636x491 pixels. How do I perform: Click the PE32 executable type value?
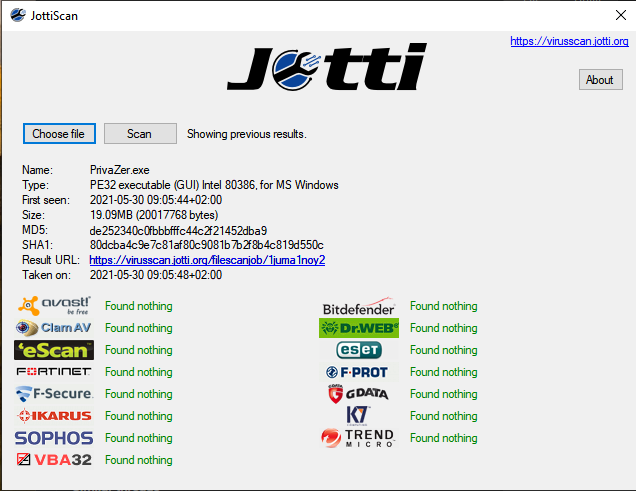pyautogui.click(x=214, y=185)
